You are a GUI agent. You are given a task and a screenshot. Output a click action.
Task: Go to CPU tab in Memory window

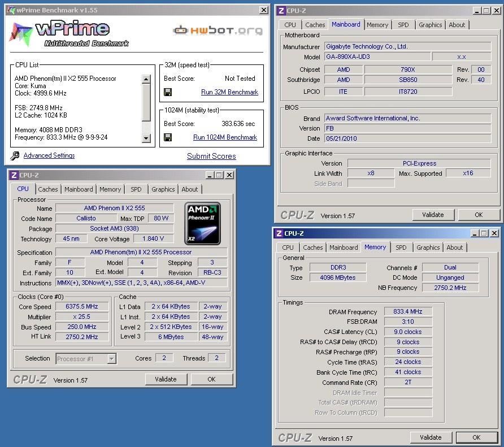(288, 248)
